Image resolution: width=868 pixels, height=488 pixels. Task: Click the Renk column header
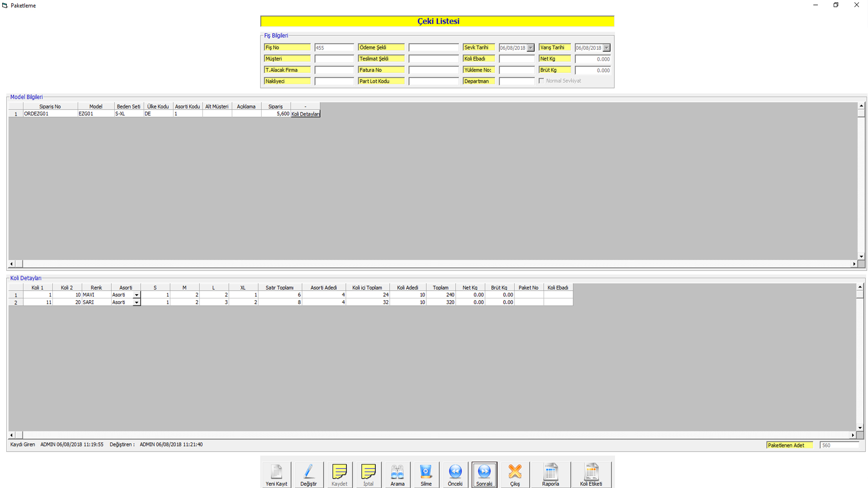(96, 287)
